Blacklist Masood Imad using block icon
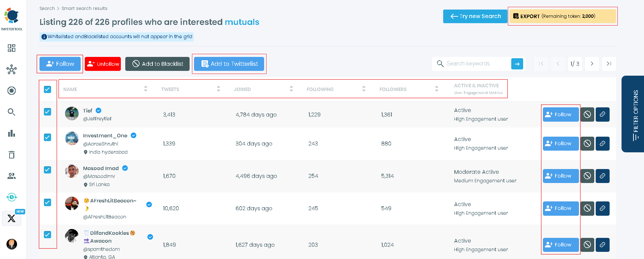The width and height of the screenshot is (644, 259). (587, 176)
